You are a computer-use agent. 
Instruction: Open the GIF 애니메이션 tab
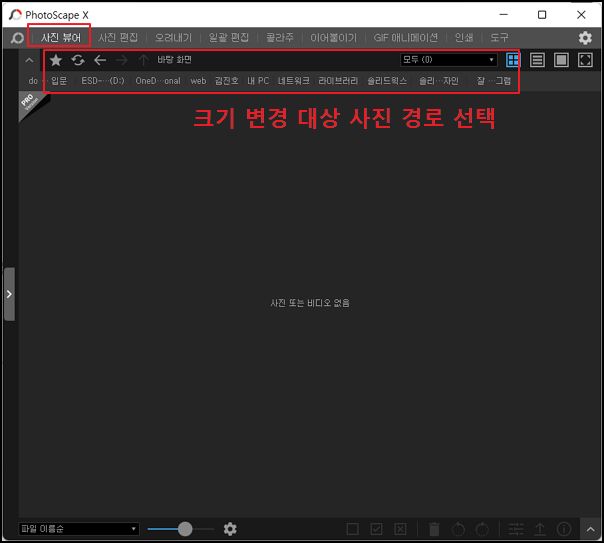point(406,38)
